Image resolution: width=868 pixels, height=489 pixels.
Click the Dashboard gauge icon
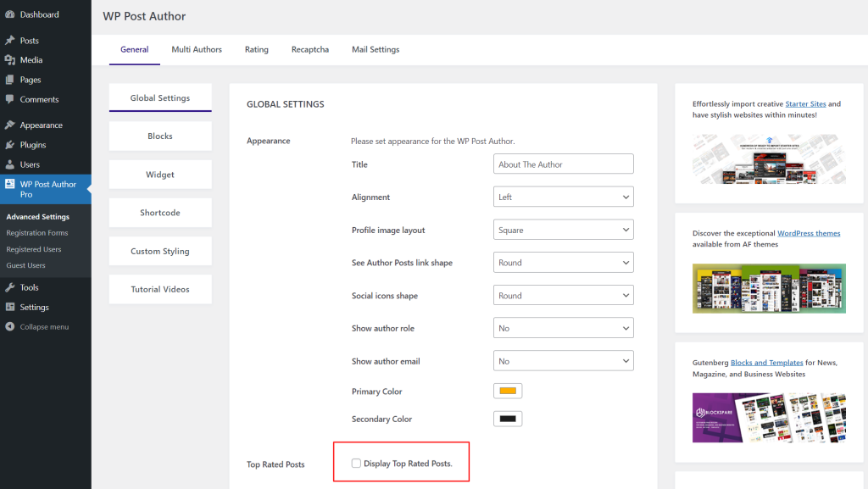pyautogui.click(x=10, y=14)
